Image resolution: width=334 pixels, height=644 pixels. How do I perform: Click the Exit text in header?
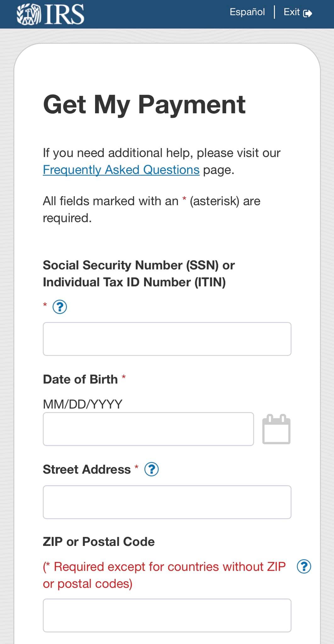[x=292, y=12]
